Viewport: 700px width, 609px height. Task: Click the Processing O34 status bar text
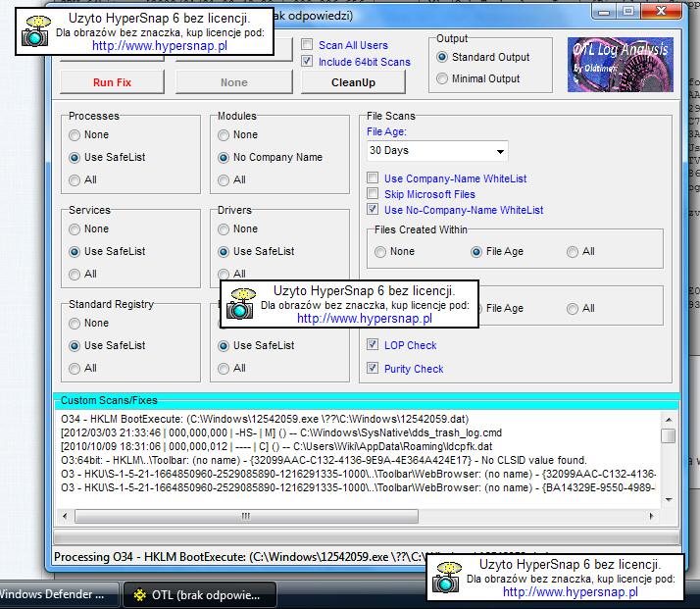pos(240,557)
